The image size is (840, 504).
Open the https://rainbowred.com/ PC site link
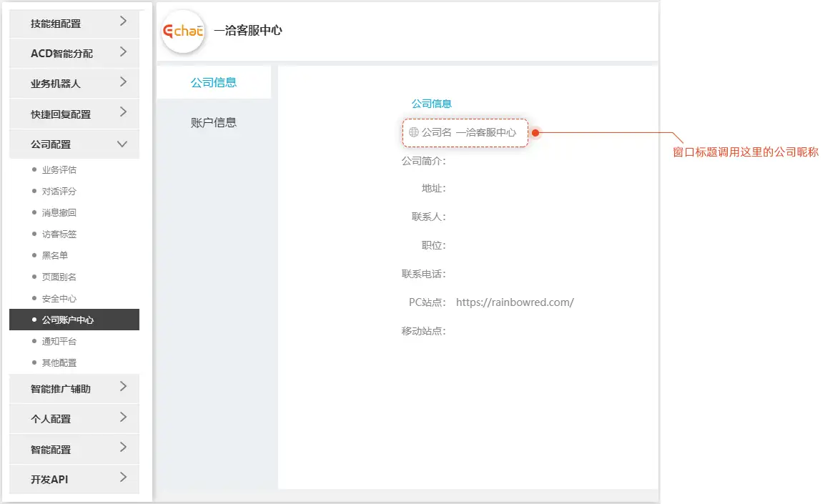tap(515, 302)
